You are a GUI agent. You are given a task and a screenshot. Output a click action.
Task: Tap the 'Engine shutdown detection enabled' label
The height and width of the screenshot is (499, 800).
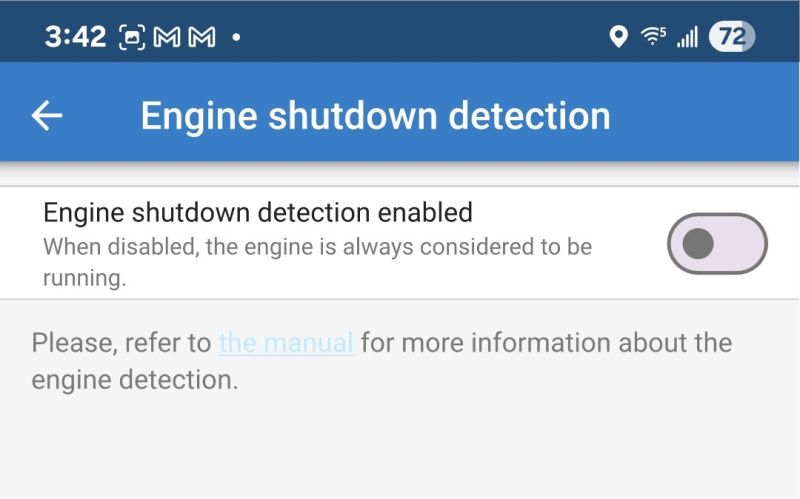pos(258,212)
